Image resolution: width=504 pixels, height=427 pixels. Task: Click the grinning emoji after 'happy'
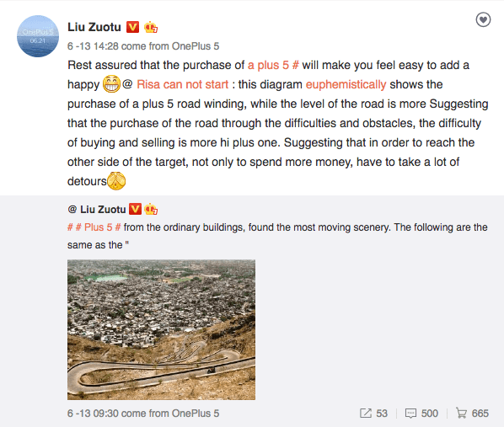pos(111,84)
